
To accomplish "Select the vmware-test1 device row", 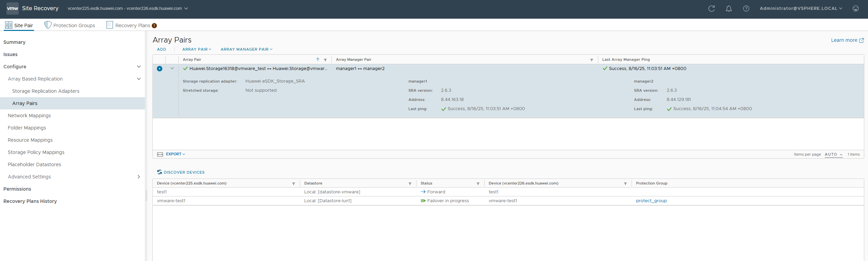I will (x=508, y=201).
